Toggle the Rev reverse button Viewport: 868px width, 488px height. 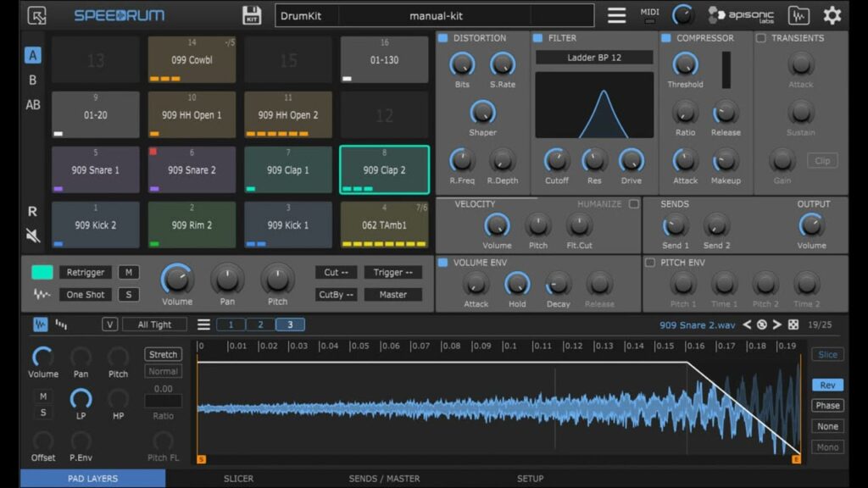coord(827,385)
